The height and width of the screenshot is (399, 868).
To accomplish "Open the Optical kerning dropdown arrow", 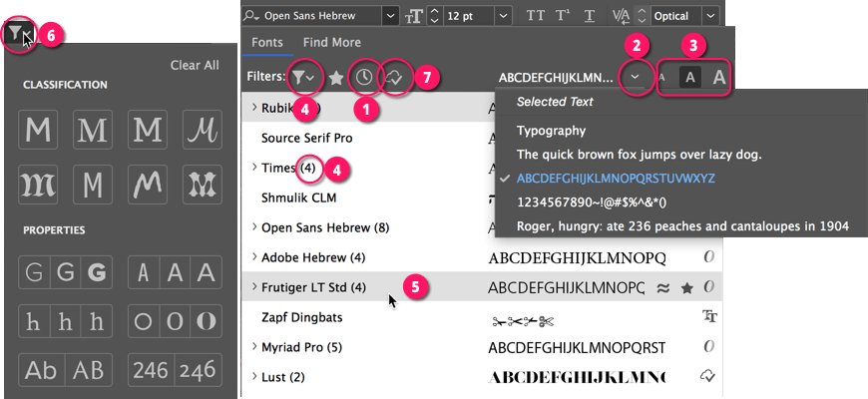I will coord(710,16).
